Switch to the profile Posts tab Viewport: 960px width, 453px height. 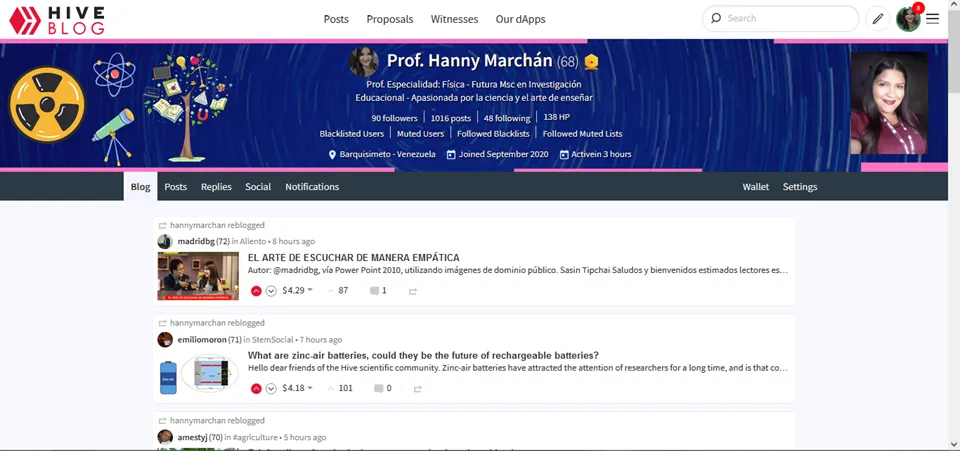pos(176,187)
